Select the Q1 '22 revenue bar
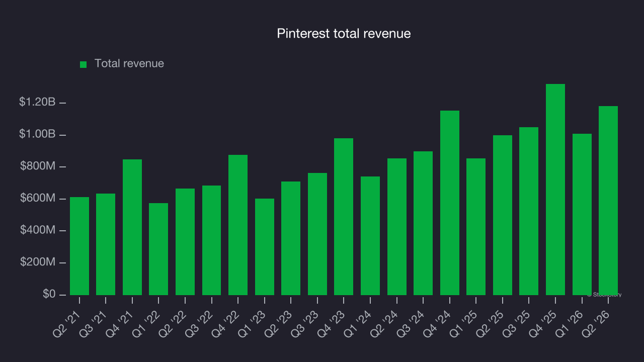Viewport: 644px width, 362px height. pos(158,249)
